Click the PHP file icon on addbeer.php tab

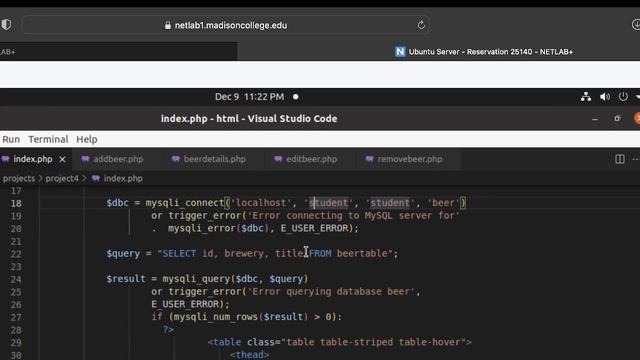pos(85,159)
